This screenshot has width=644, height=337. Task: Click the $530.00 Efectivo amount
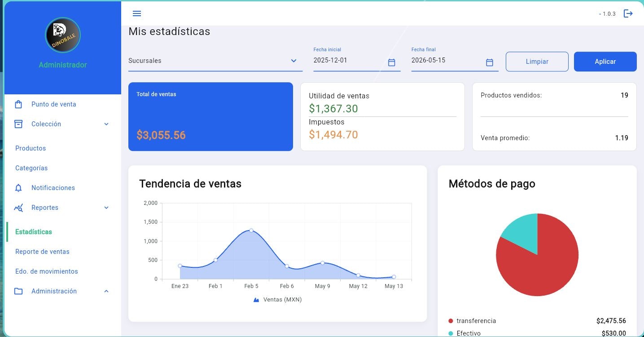pos(614,333)
